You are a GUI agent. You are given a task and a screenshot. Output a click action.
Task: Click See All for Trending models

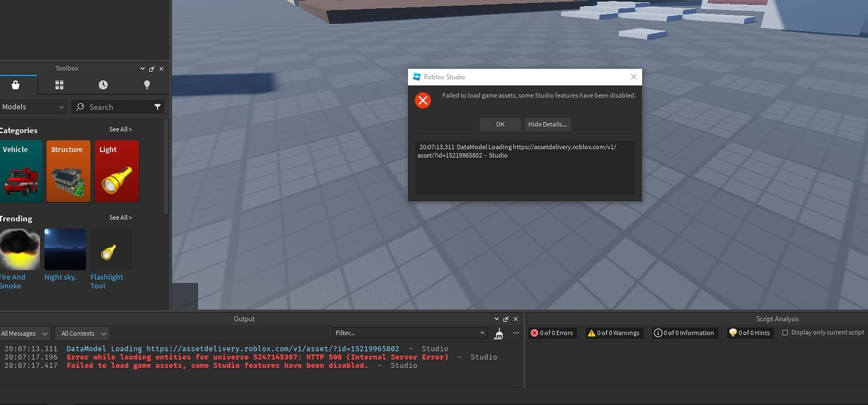pyautogui.click(x=120, y=217)
